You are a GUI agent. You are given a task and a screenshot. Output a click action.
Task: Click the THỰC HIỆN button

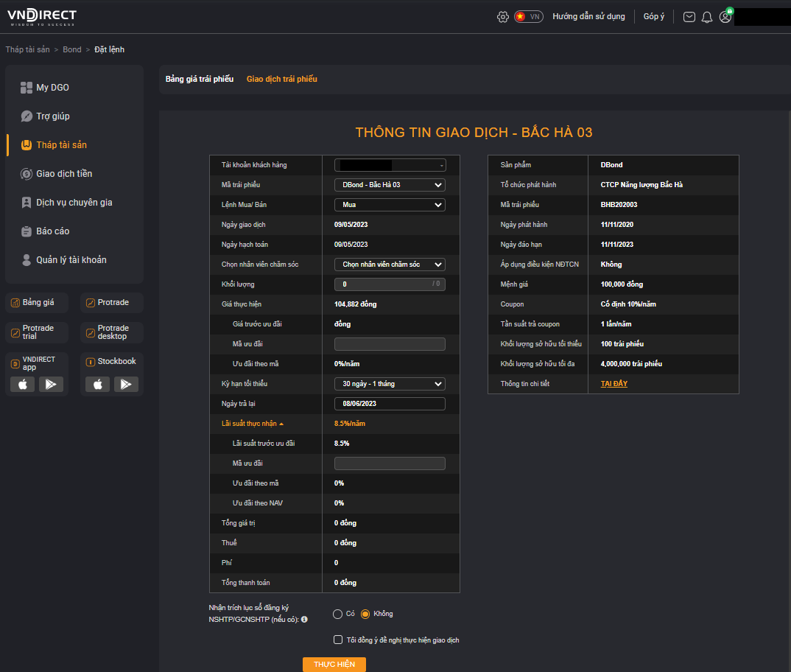[x=334, y=665]
